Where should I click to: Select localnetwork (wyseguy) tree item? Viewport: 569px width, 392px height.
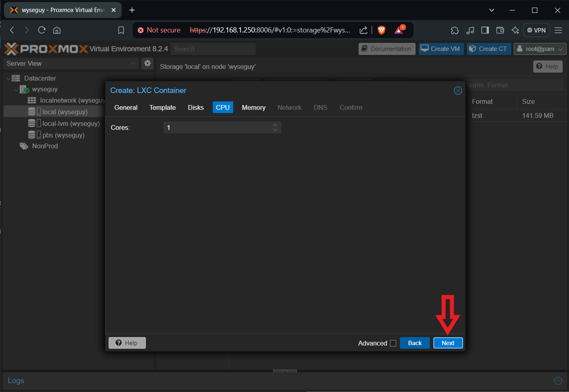(72, 100)
